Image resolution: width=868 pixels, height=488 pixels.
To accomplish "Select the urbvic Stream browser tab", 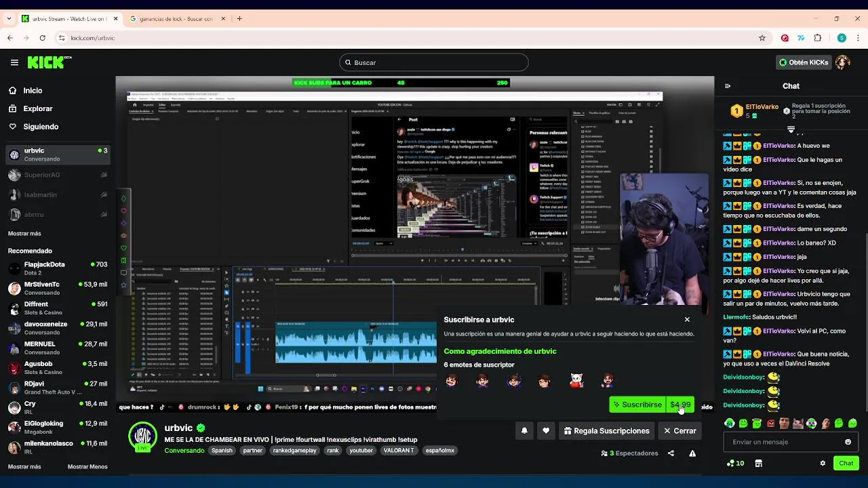I will tap(69, 19).
